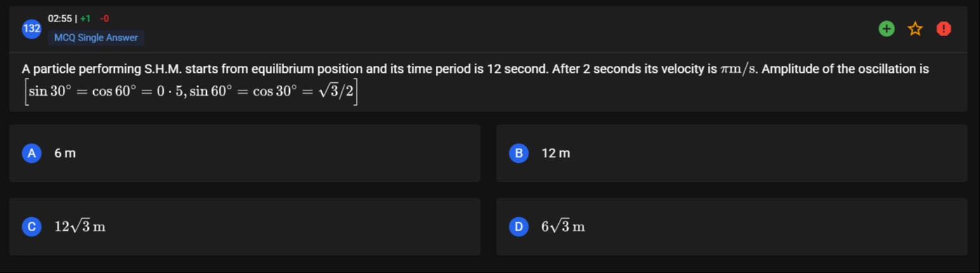Select option C circle
The width and height of the screenshot is (980, 273).
[31, 227]
